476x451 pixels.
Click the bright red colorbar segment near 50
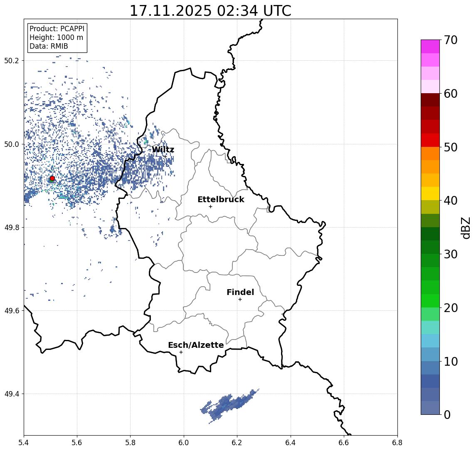click(430, 140)
